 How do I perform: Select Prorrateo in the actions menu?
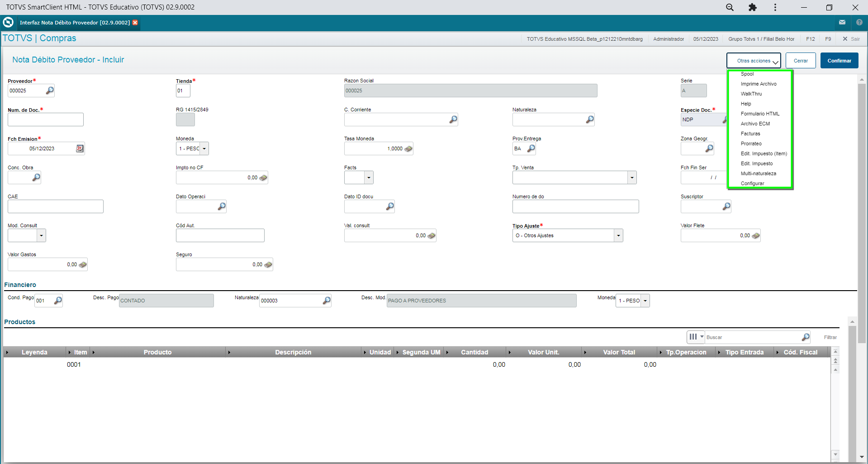(x=751, y=144)
